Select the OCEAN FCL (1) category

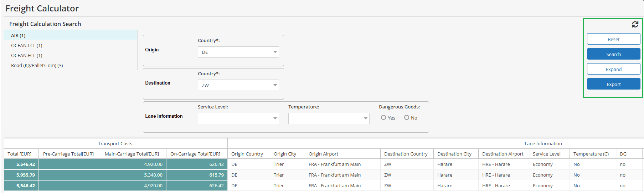(x=71, y=55)
